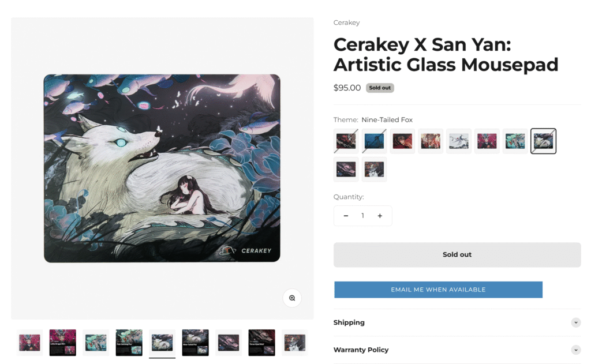
Task: Select the white crane theme swatch
Action: [x=459, y=141]
